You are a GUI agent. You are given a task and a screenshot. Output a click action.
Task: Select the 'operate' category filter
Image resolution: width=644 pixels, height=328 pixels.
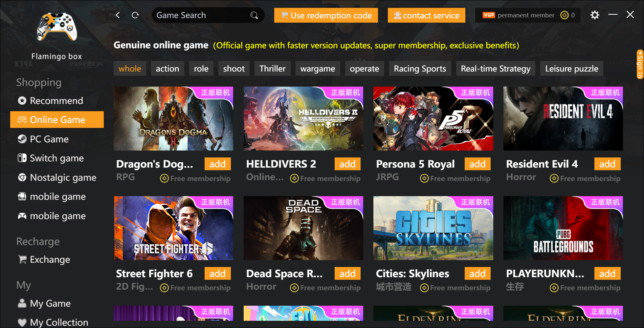(x=365, y=69)
